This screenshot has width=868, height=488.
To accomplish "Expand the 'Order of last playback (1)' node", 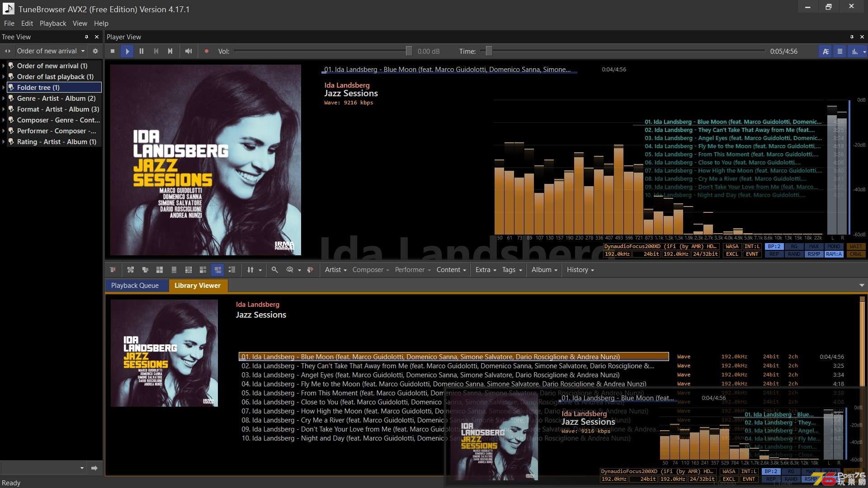I will [4, 77].
